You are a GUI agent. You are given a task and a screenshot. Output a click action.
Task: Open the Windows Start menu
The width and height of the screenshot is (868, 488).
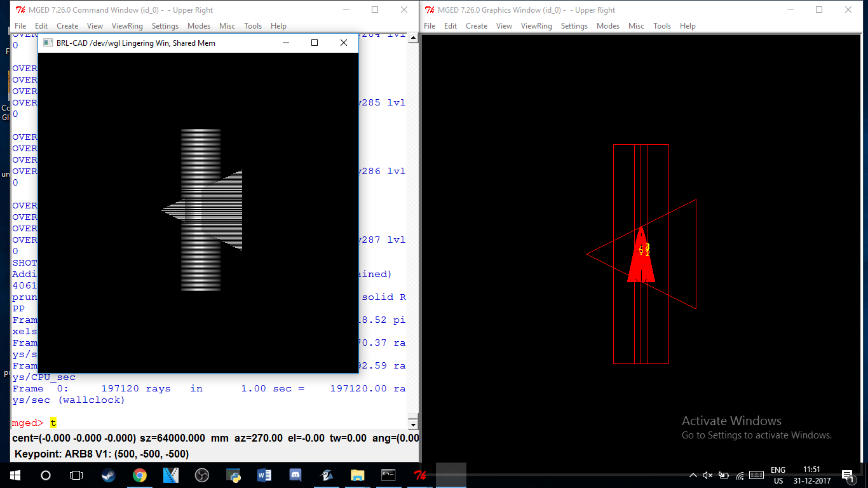[x=15, y=475]
